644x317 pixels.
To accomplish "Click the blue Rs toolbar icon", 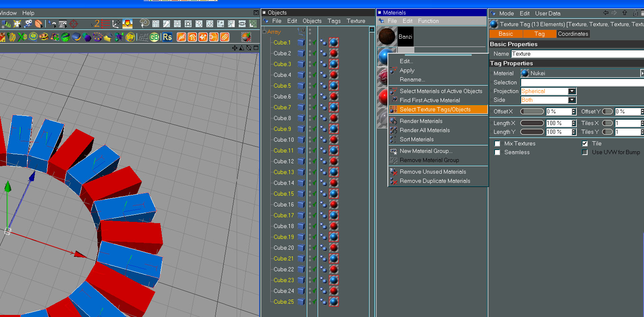I will pyautogui.click(x=167, y=37).
